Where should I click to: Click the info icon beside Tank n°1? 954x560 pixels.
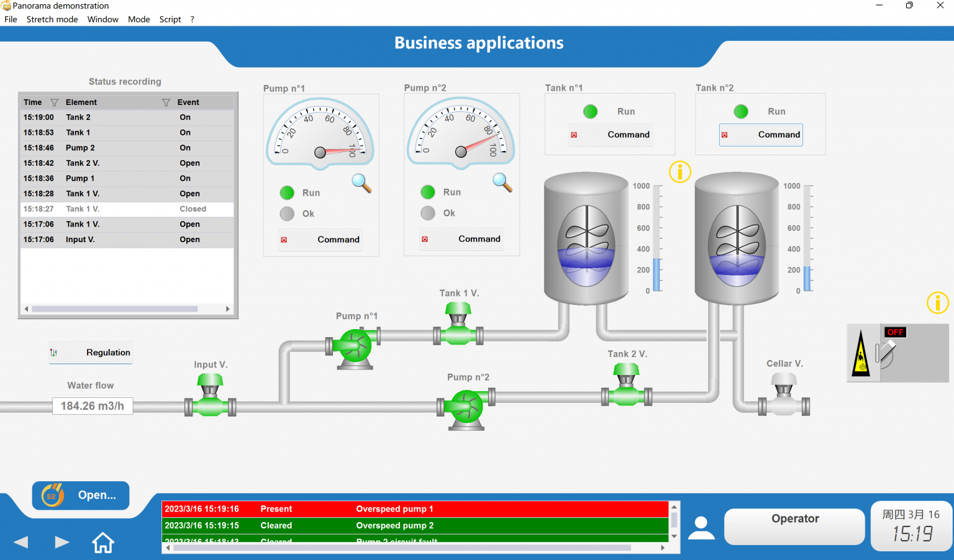click(679, 171)
